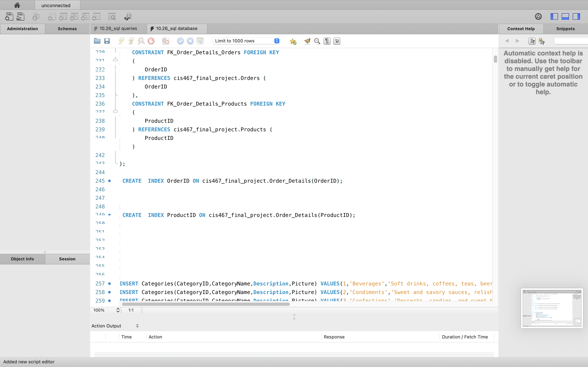
Task: Open the Limit to 1000 rows dropdown
Action: (x=246, y=41)
